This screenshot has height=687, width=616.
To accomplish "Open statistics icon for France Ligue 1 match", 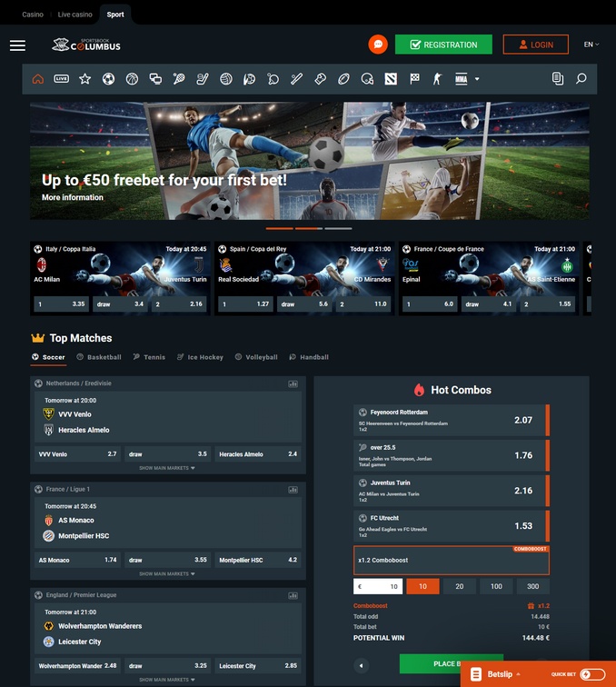I will (293, 490).
